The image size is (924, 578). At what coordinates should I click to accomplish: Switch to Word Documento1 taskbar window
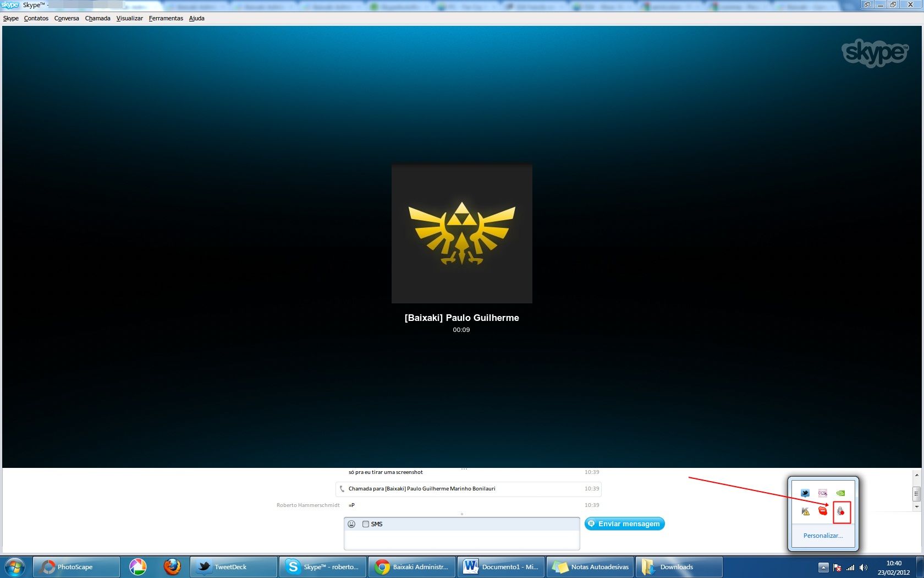[501, 567]
